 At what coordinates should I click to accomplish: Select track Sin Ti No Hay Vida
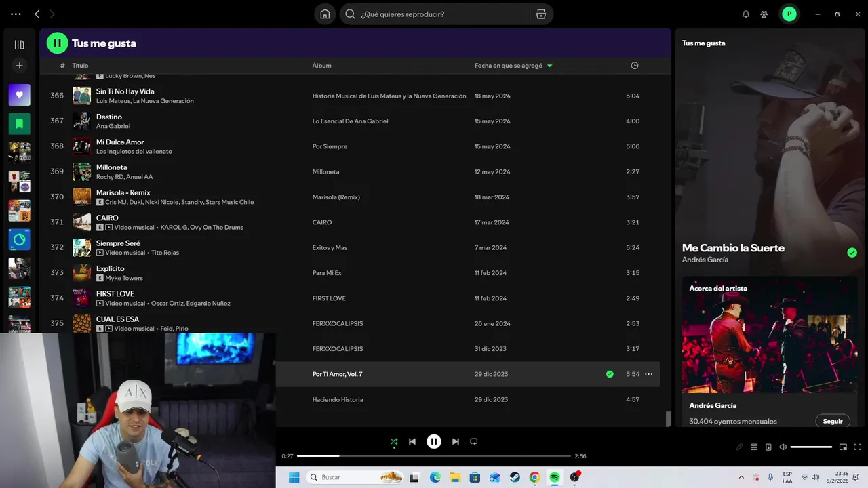[x=125, y=91]
